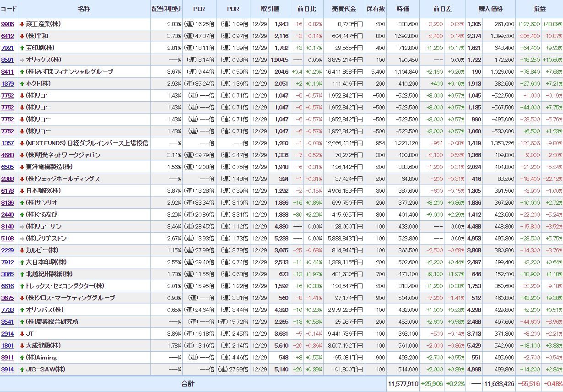Click the gray arrow beside (株)ブリヂストン
563x392 pixels.
pos(22,239)
